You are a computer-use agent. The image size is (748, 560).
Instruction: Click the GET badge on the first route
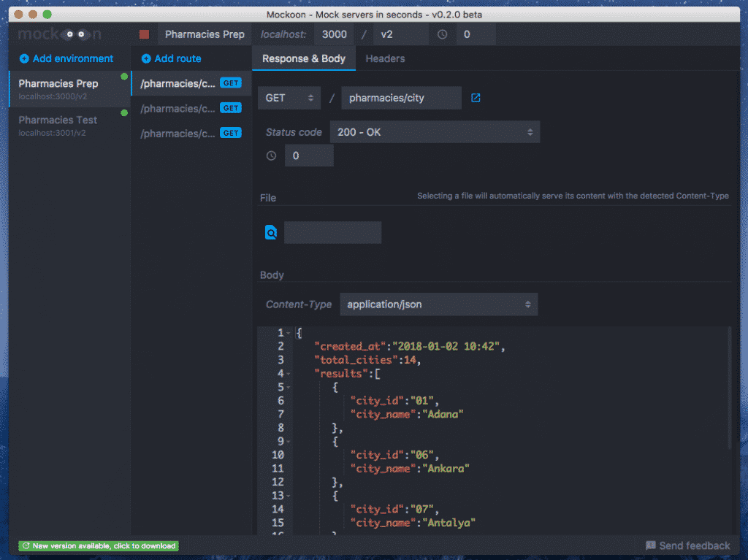coord(231,83)
